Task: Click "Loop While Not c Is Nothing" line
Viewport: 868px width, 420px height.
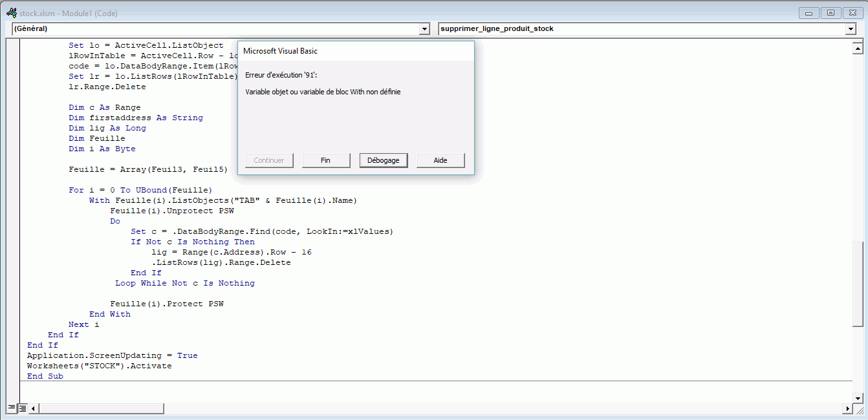Action: click(x=185, y=283)
